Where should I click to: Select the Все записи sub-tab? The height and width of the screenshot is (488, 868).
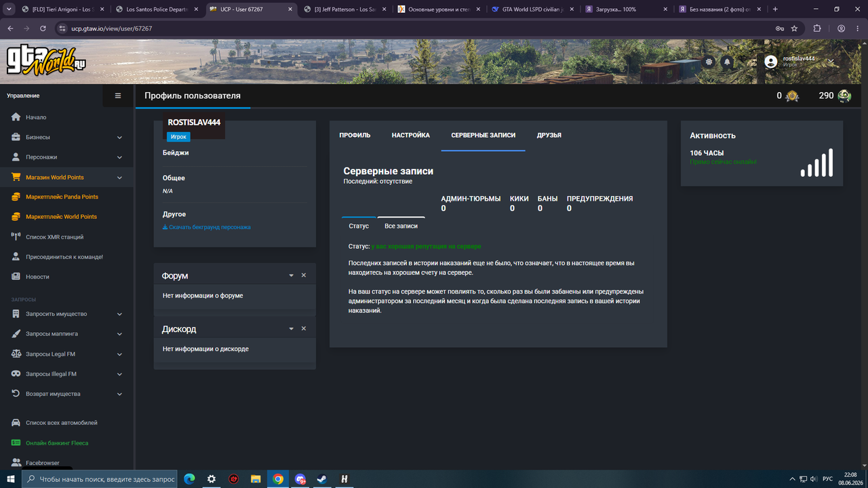tap(401, 226)
